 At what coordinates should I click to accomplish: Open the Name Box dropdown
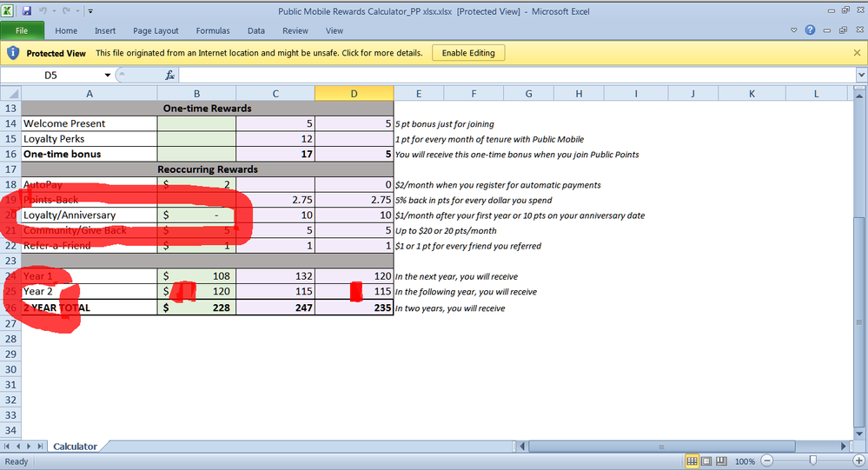108,76
